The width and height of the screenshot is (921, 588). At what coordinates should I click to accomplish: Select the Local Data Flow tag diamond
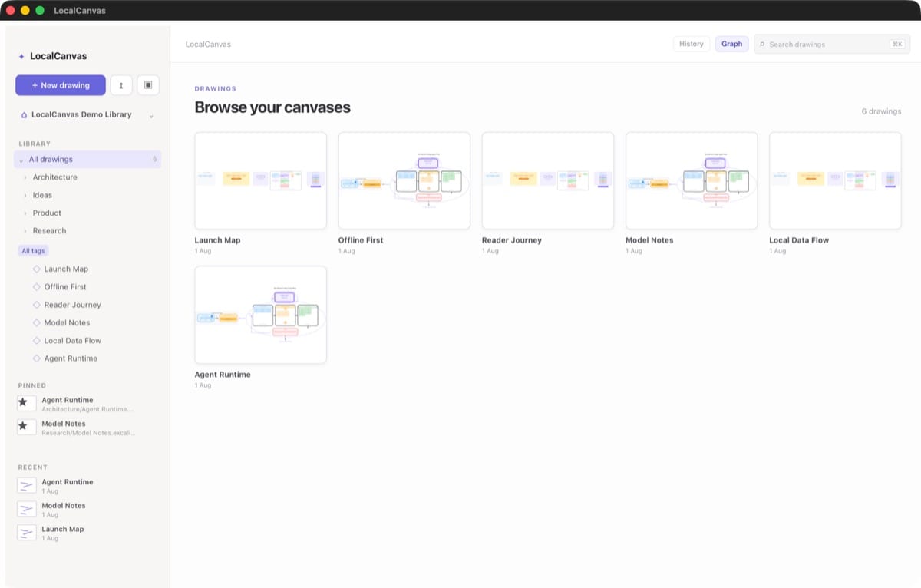coord(36,340)
